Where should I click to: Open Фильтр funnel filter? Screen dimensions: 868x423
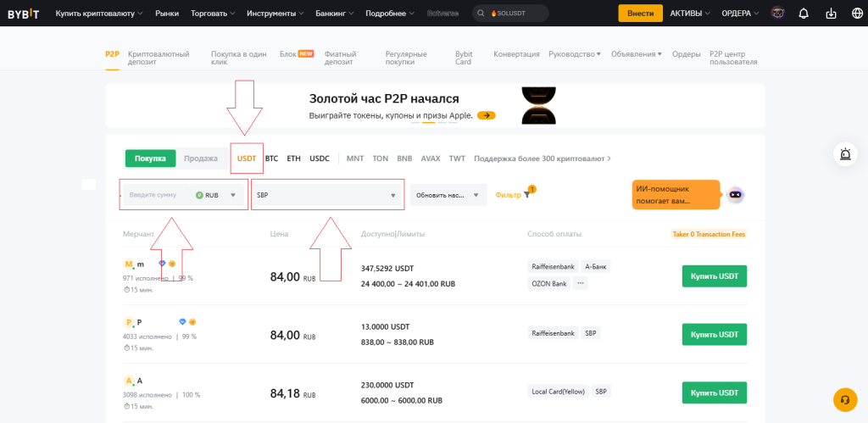click(x=513, y=195)
